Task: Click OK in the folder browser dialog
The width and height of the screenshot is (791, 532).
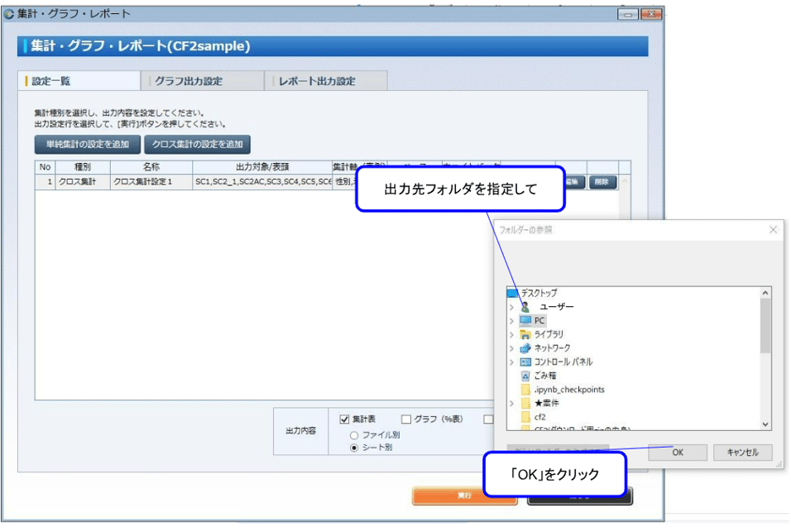Action: (677, 452)
